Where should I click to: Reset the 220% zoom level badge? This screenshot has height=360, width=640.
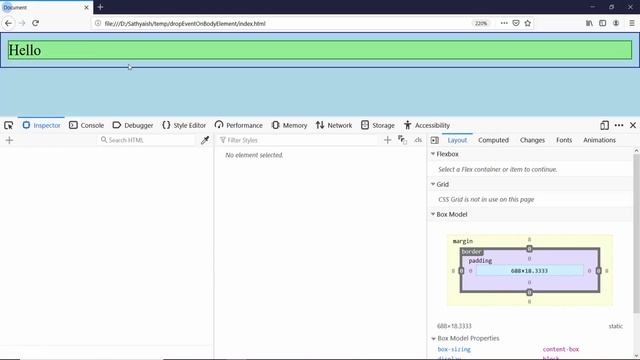[481, 23]
